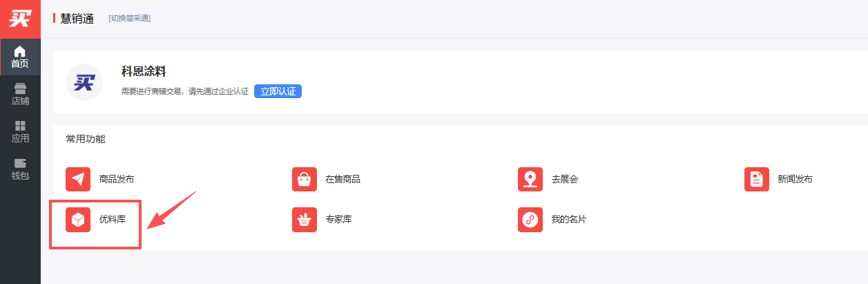The width and height of the screenshot is (868, 284).
Task: Click the 商品发布 paper plane icon
Action: pos(78,179)
